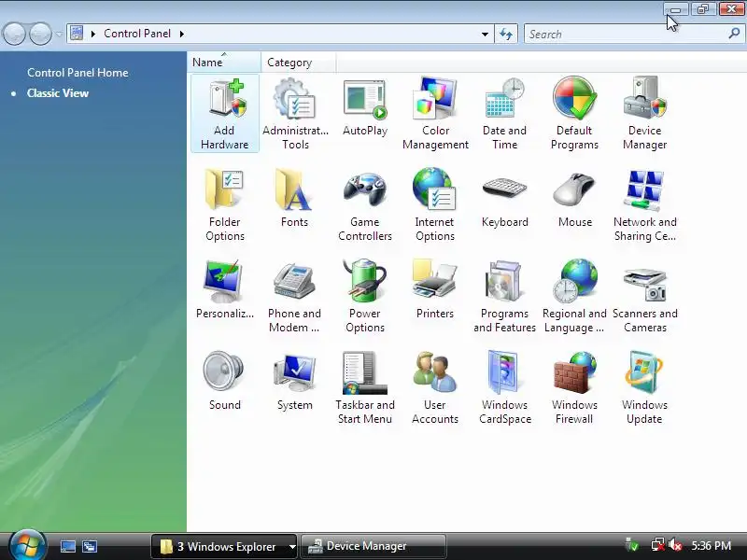Open Game Controllers icon

pyautogui.click(x=365, y=205)
